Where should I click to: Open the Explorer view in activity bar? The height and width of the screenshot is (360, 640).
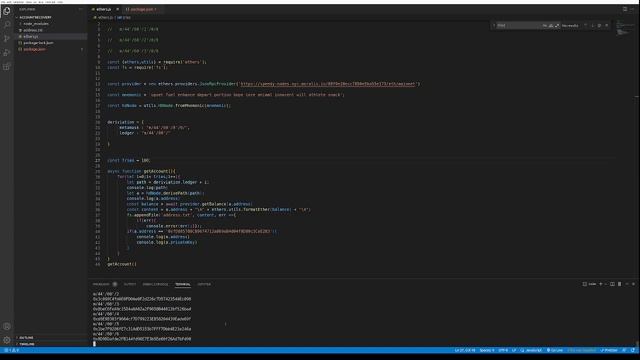7,11
